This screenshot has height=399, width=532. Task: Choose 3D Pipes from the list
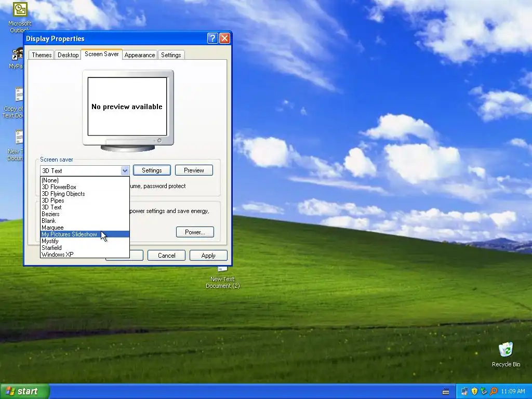[85, 201]
